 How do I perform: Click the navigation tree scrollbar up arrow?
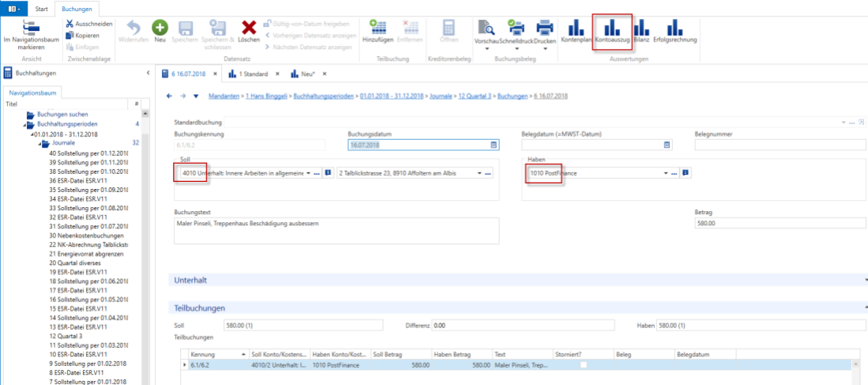click(145, 114)
